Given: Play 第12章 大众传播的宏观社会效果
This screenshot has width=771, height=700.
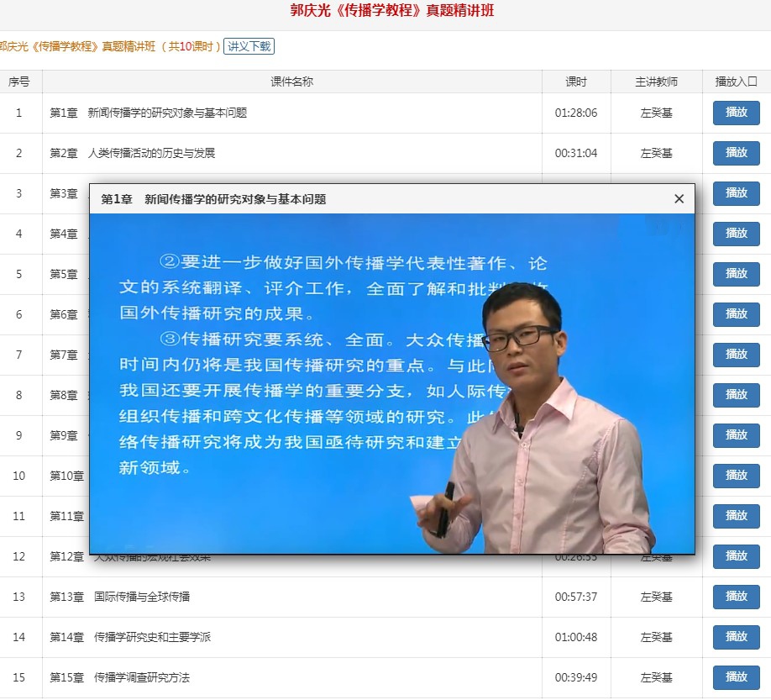Looking at the screenshot, I should point(736,556).
